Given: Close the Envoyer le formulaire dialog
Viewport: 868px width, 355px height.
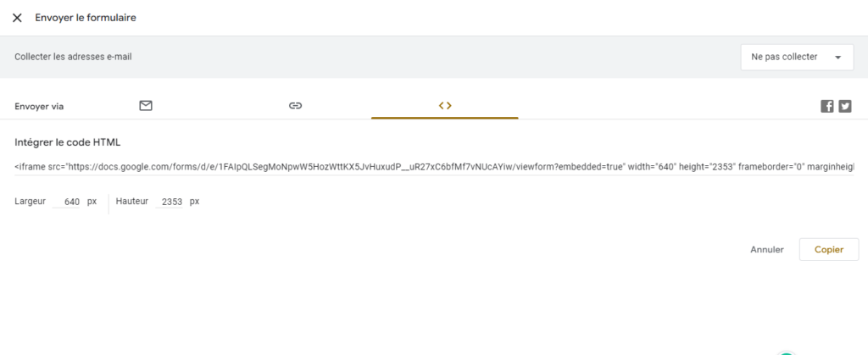Looking at the screenshot, I should pos(17,18).
